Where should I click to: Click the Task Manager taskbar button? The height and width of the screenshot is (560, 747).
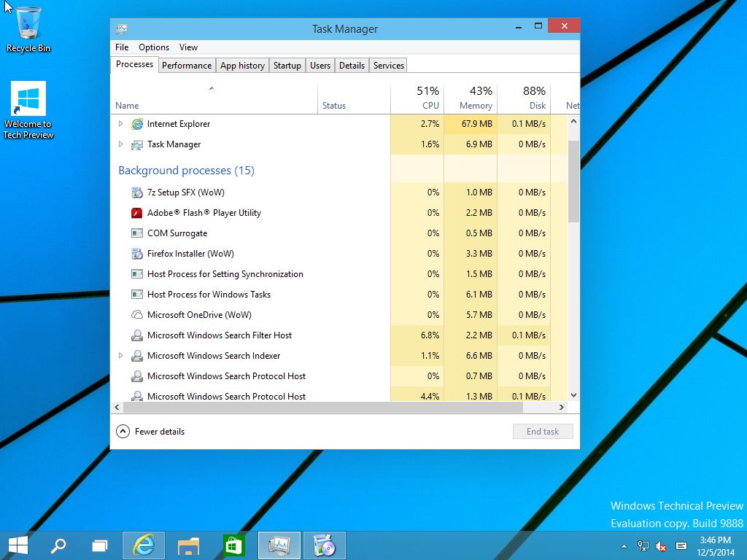click(279, 545)
